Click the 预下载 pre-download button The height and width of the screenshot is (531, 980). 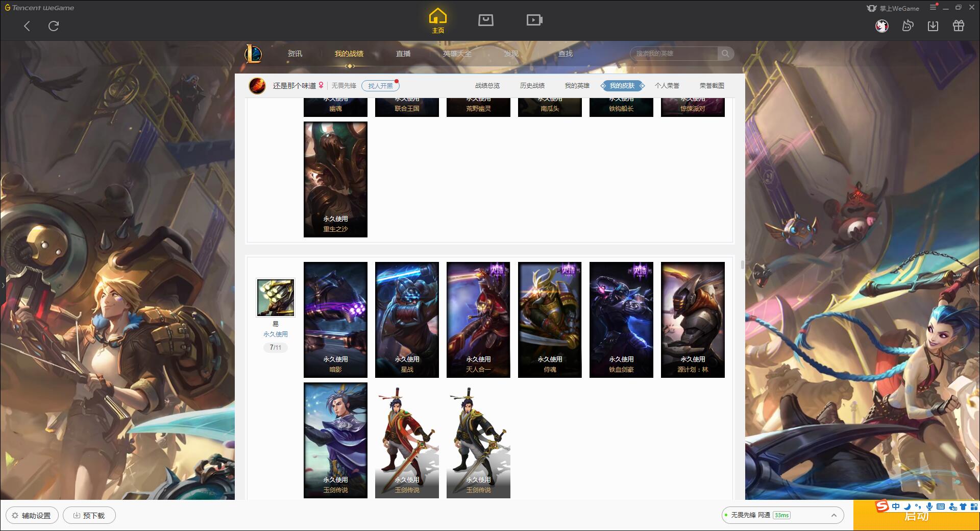pos(89,515)
